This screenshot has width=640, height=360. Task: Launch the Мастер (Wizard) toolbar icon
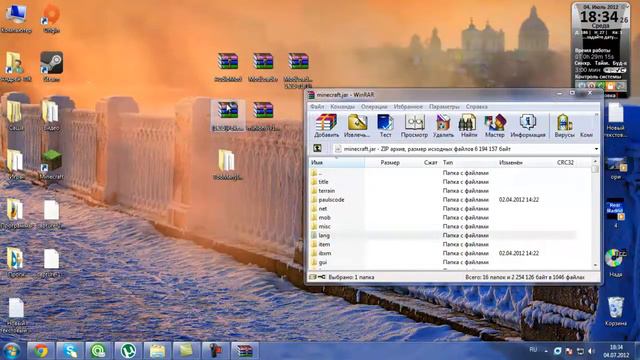[x=495, y=126]
